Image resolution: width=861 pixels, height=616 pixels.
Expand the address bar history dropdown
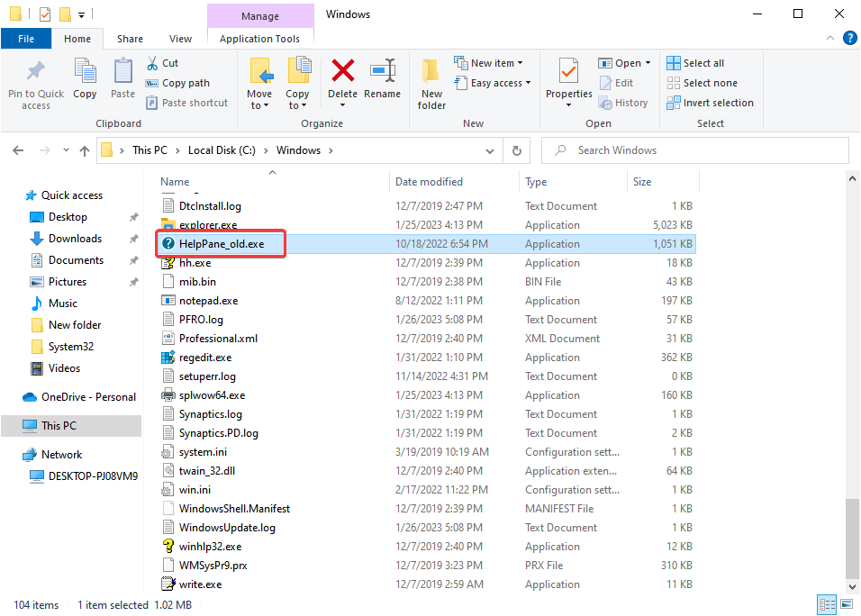coord(490,151)
